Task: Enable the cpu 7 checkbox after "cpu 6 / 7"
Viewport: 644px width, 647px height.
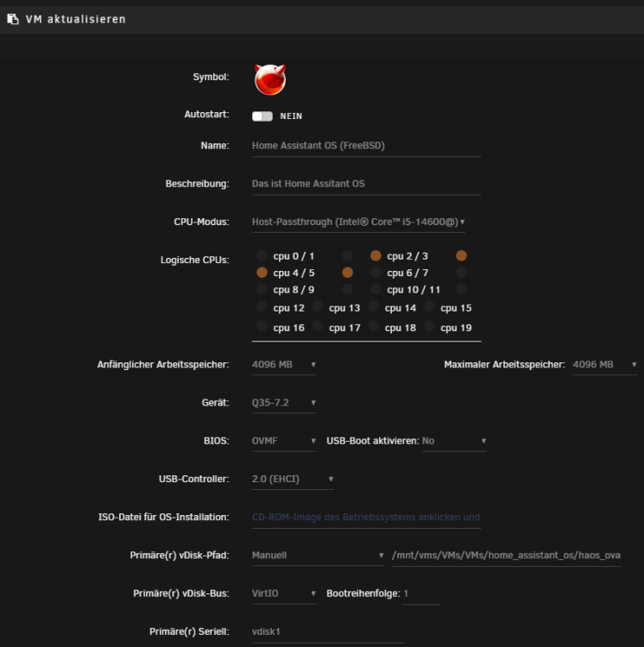Action: (x=462, y=273)
